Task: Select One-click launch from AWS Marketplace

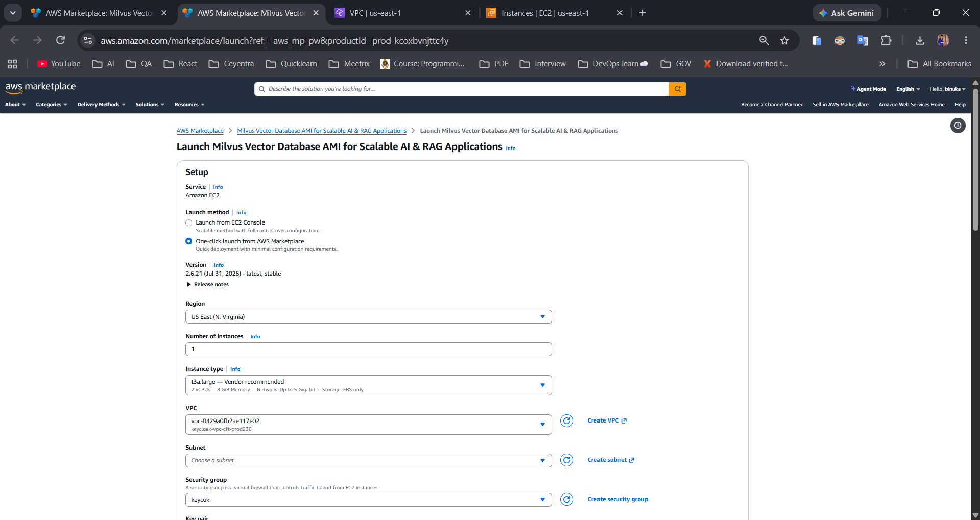Action: tap(189, 241)
